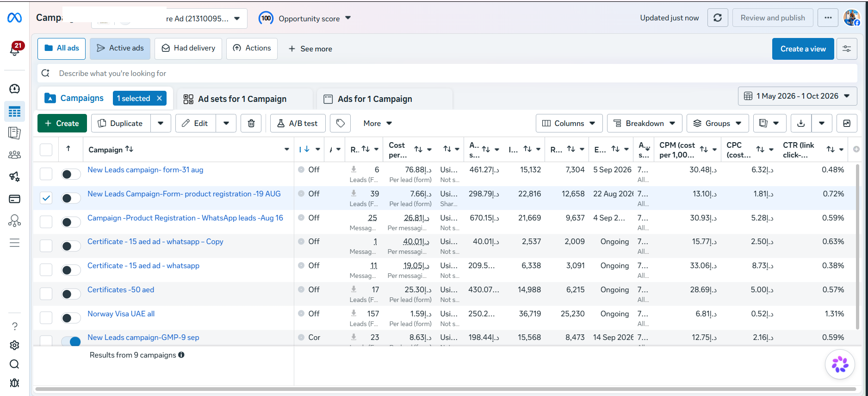This screenshot has width=868, height=396.
Task: Turn on WhatsApp leads -Aug 16 campaign toggle
Action: tap(71, 222)
